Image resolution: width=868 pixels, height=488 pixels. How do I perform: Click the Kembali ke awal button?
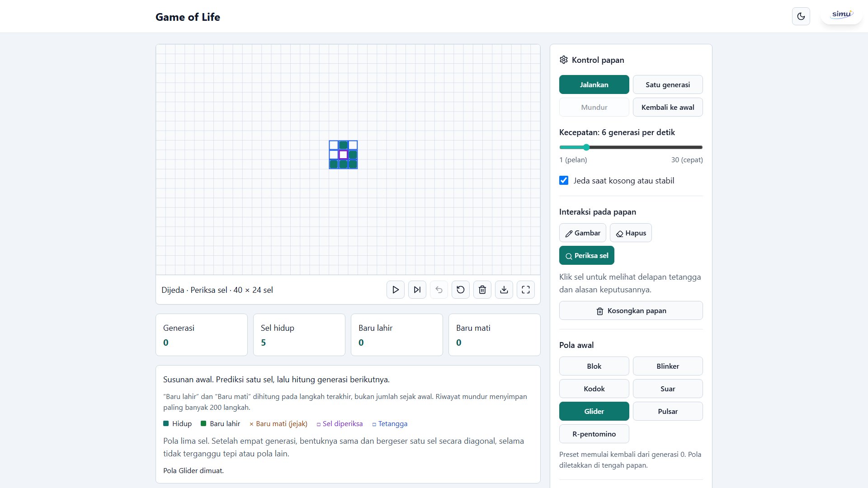[x=668, y=107]
